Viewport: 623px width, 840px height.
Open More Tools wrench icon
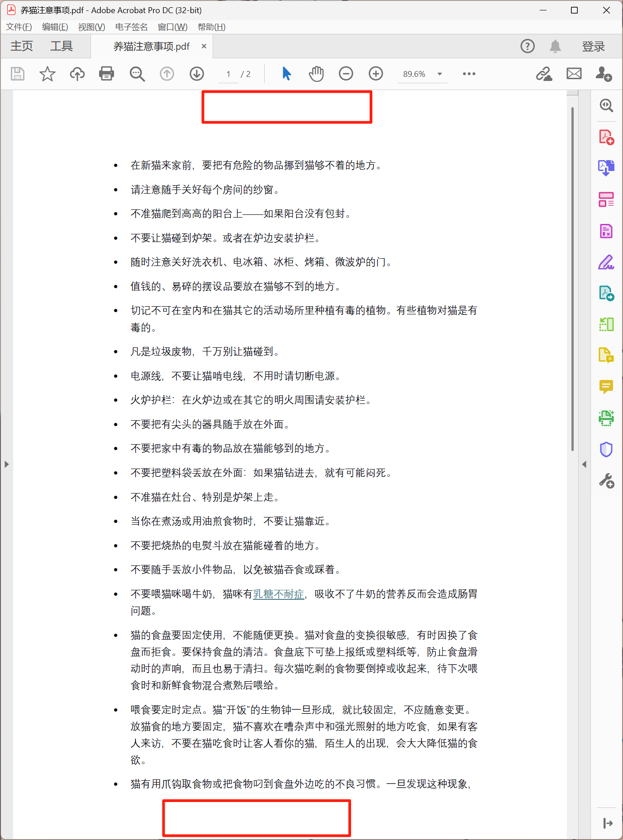point(606,480)
